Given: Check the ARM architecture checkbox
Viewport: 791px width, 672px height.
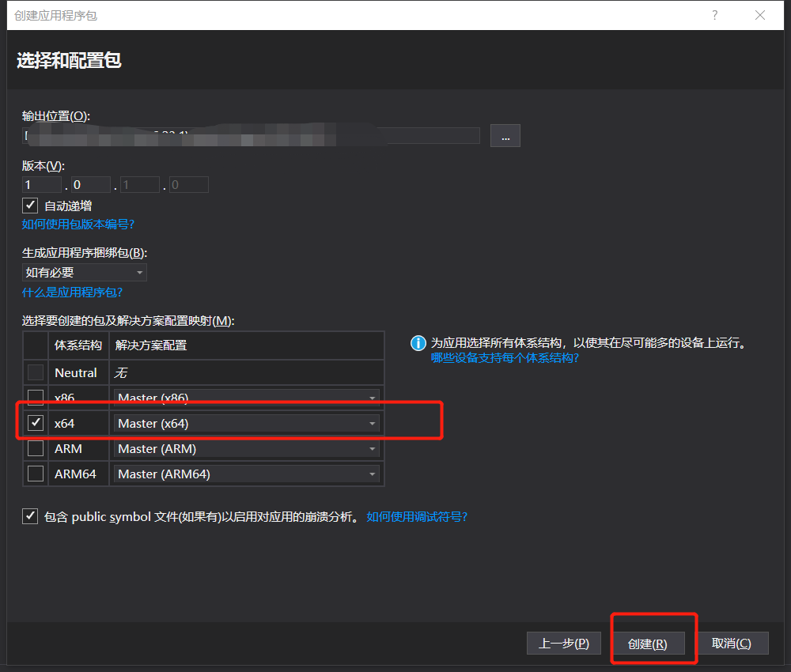Looking at the screenshot, I should click(x=35, y=447).
